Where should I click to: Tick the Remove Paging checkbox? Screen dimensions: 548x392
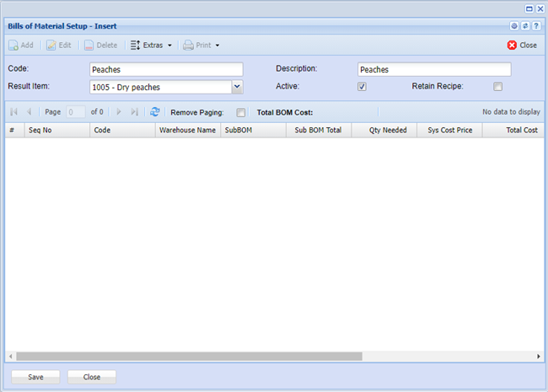[x=241, y=111]
